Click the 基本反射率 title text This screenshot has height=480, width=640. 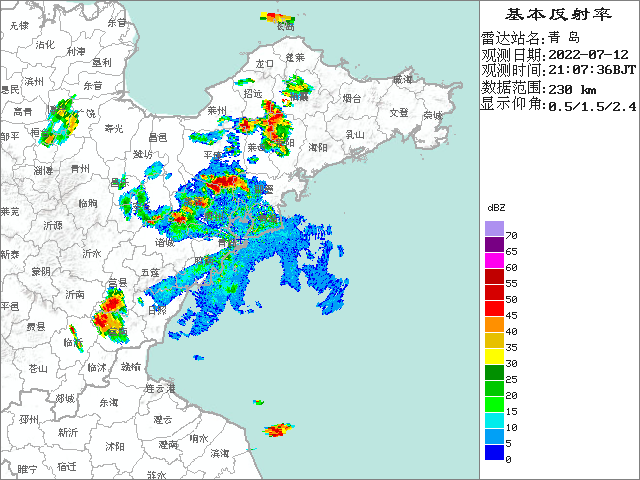click(x=558, y=14)
